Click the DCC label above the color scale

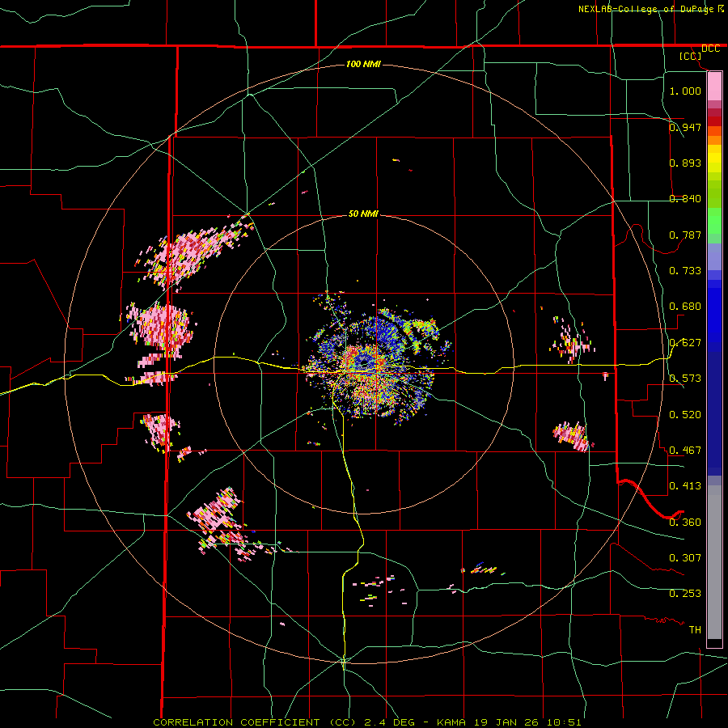710,49
